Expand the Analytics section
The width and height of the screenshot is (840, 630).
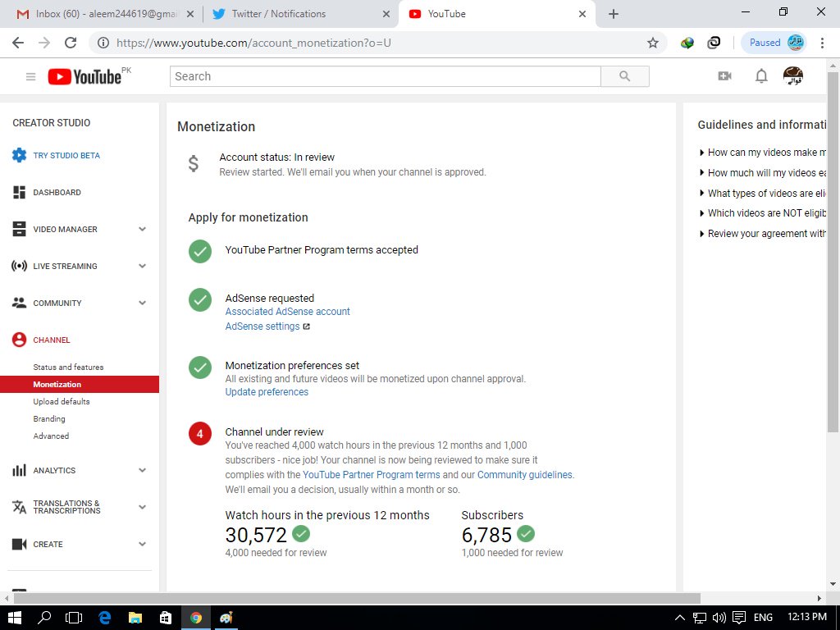tap(143, 470)
